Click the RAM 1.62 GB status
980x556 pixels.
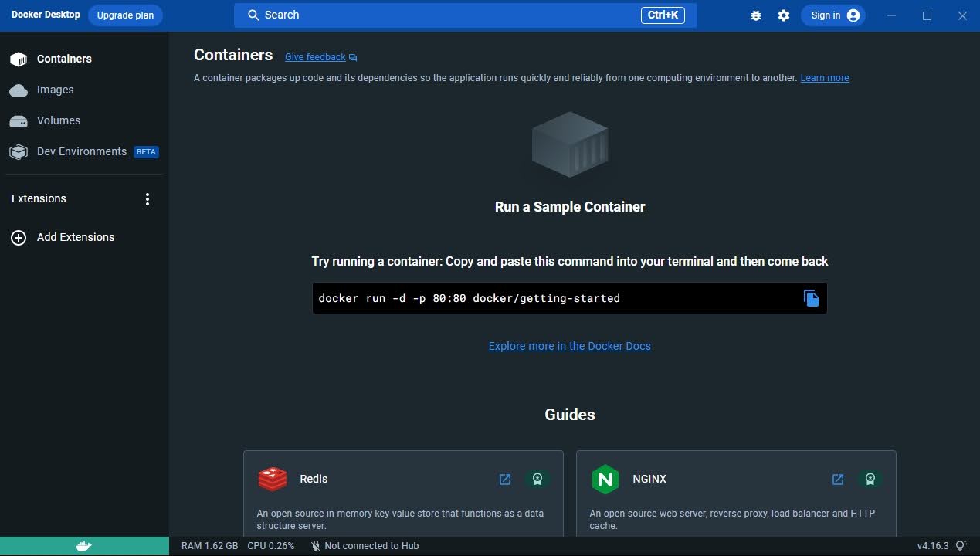pos(209,546)
